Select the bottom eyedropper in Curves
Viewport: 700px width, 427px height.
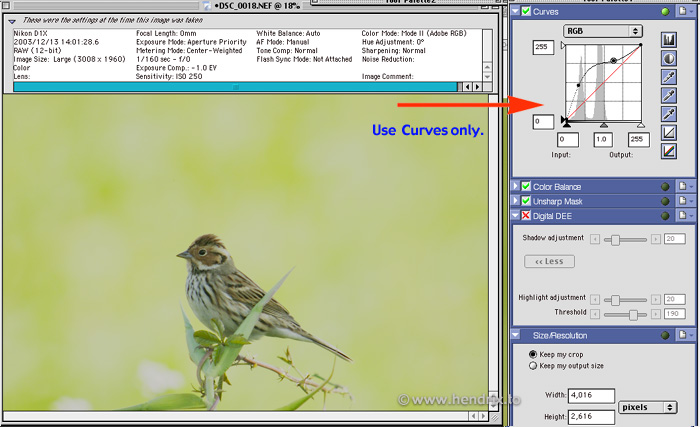[668, 114]
